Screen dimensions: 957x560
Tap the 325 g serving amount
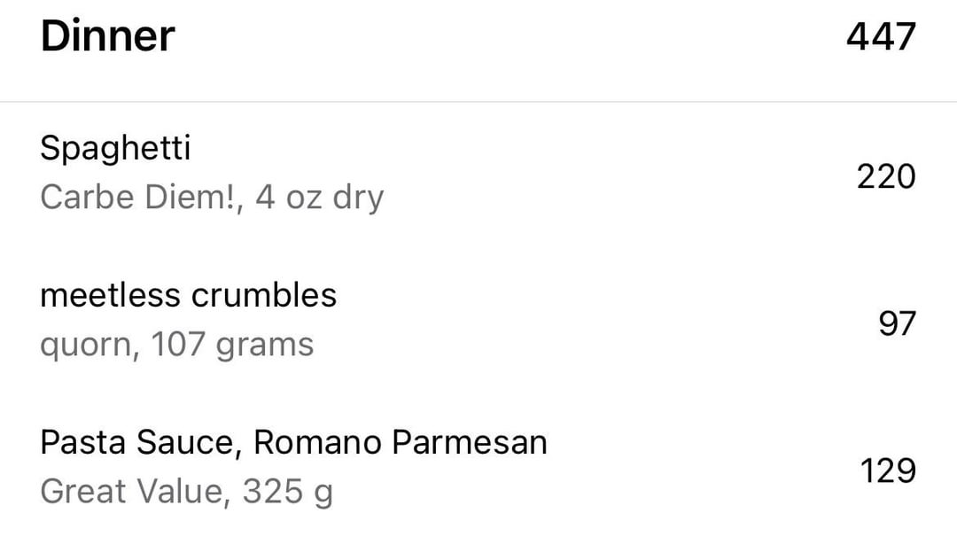(287, 492)
